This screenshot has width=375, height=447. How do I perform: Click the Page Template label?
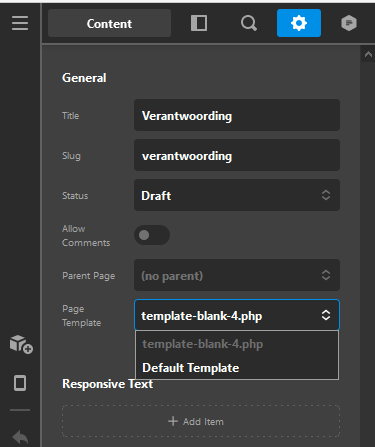coord(82,316)
